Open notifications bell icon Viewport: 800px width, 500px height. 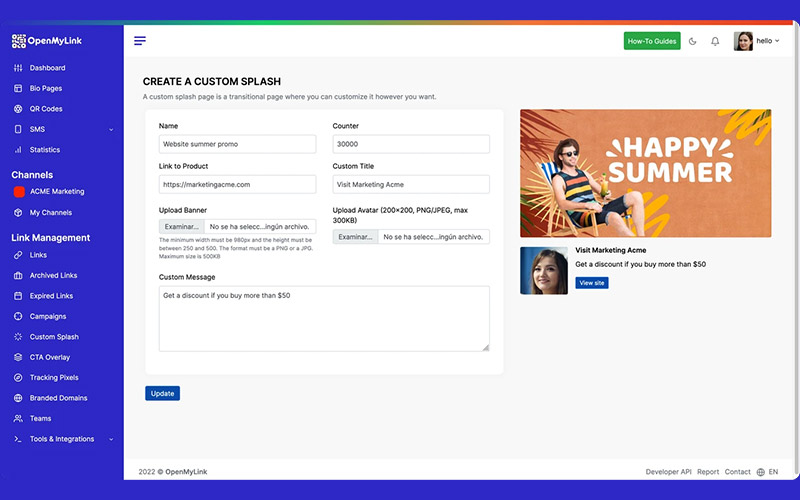point(715,41)
